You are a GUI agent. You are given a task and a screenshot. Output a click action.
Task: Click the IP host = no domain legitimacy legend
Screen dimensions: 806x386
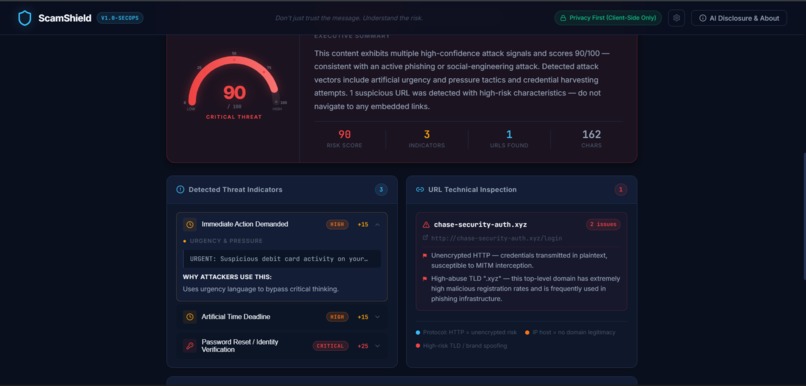(x=570, y=333)
